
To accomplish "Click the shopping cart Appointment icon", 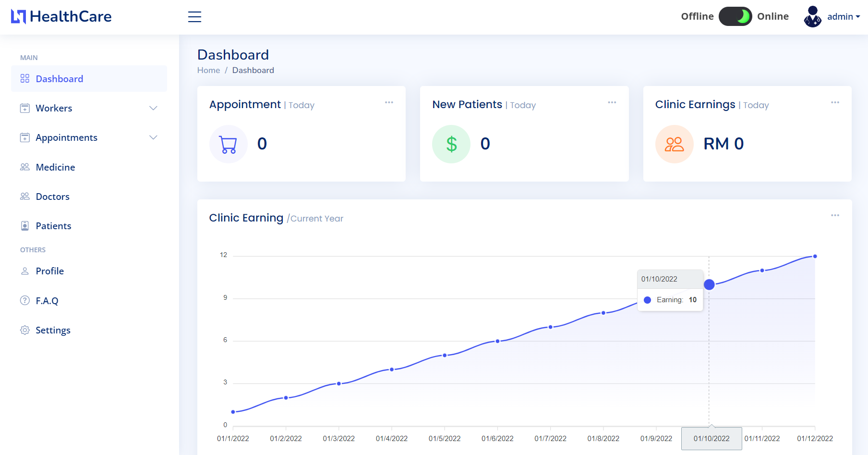I will point(228,144).
